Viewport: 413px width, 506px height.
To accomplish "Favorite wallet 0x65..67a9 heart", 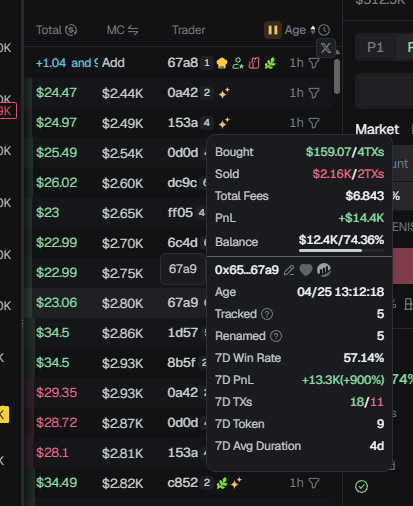I will [306, 270].
